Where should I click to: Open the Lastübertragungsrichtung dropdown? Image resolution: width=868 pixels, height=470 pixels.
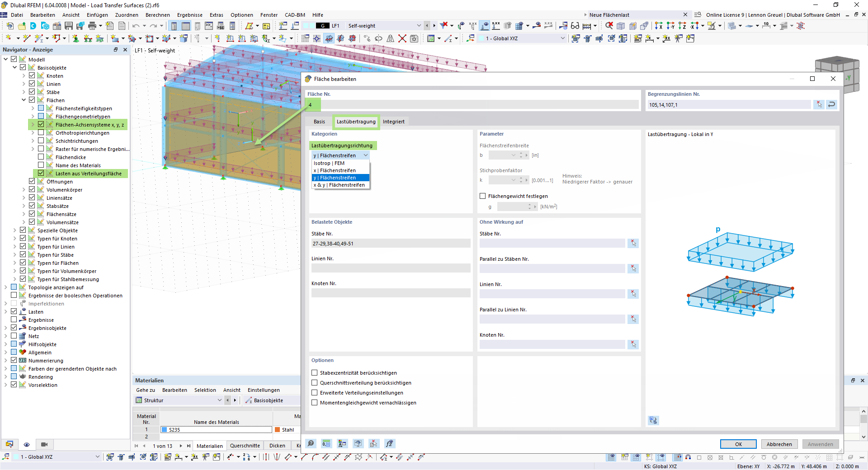point(341,155)
